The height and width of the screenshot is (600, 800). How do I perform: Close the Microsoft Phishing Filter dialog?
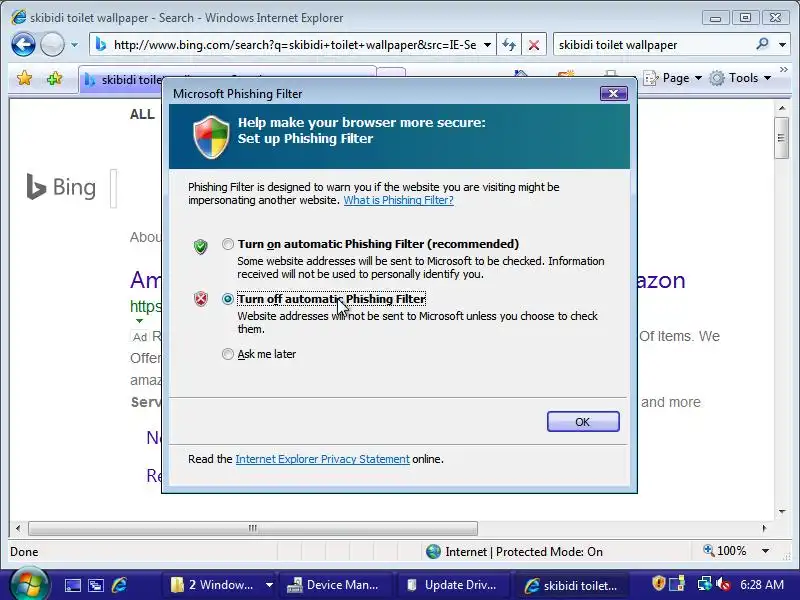(x=613, y=93)
